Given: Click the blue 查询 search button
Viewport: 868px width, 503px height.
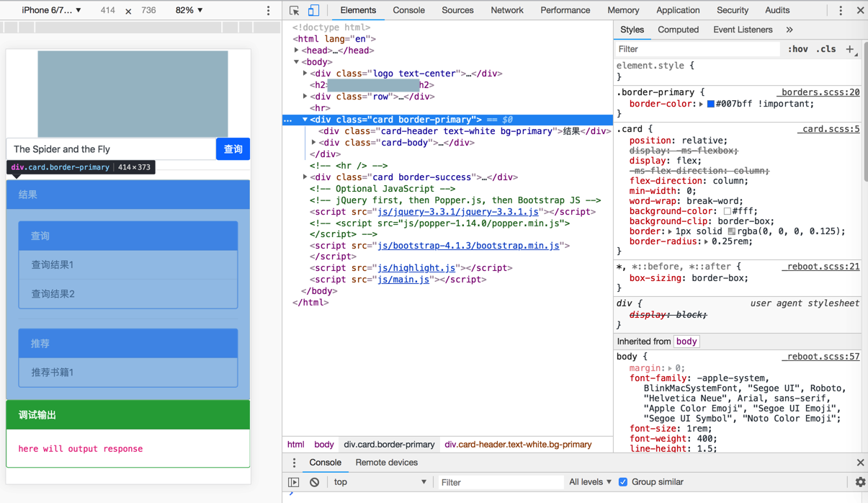Looking at the screenshot, I should pyautogui.click(x=233, y=149).
